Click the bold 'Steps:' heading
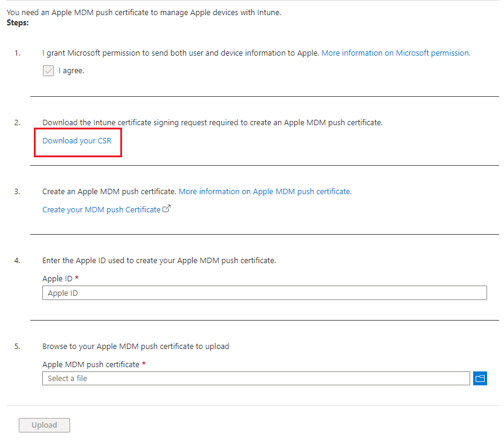Image resolution: width=504 pixels, height=444 pixels. tap(18, 22)
